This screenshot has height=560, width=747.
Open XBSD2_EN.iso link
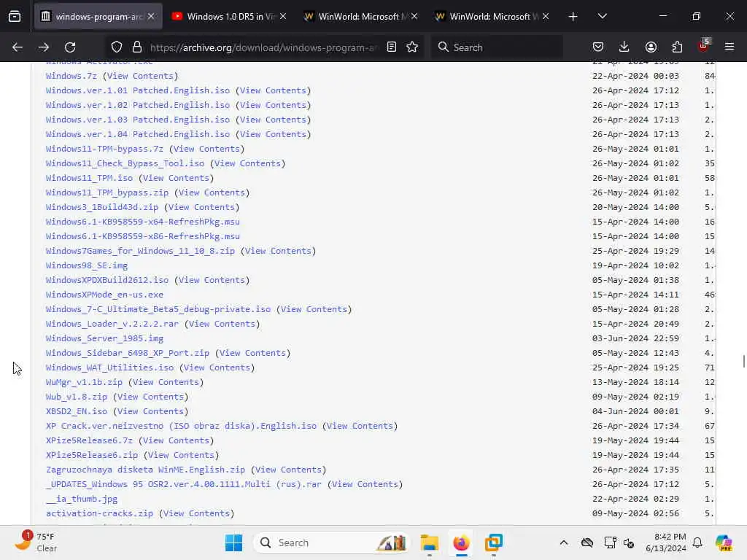click(76, 411)
